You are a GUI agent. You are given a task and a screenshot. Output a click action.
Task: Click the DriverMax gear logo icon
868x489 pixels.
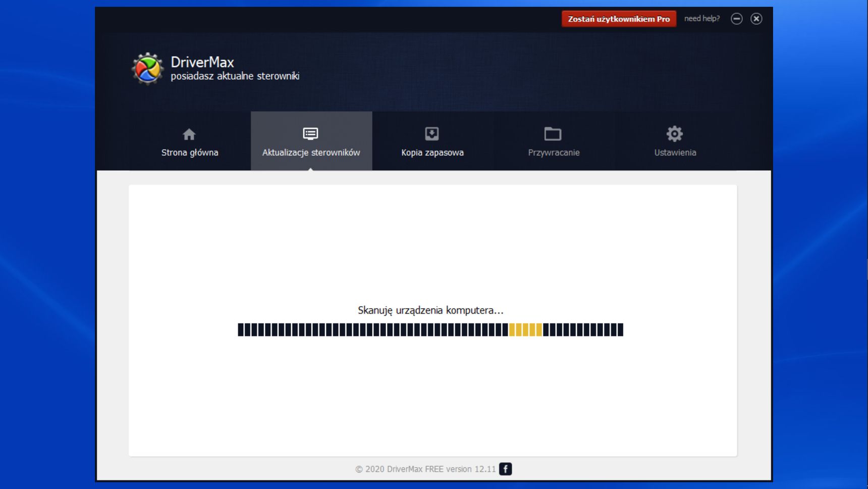(x=147, y=68)
